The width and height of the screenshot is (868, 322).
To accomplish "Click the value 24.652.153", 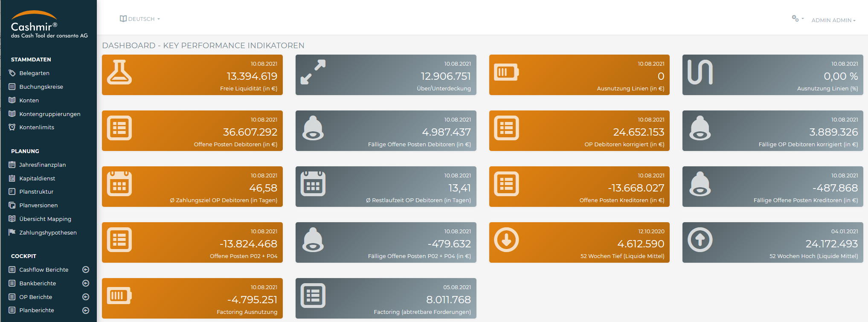I will 639,132.
